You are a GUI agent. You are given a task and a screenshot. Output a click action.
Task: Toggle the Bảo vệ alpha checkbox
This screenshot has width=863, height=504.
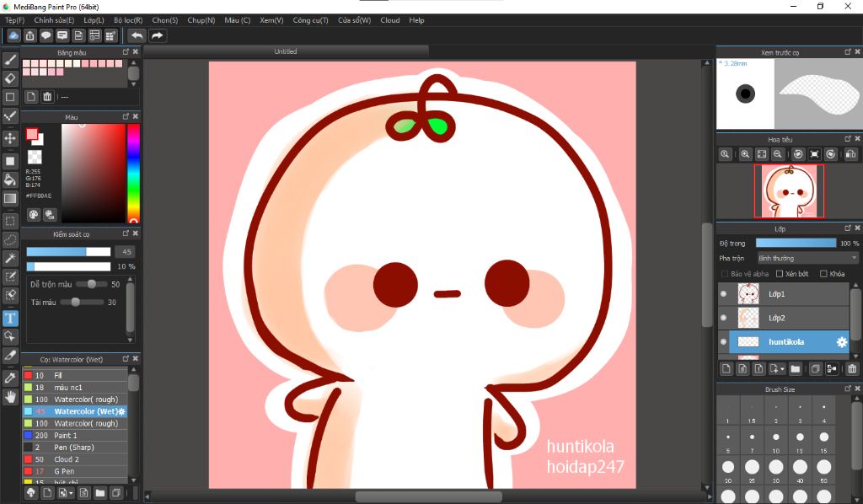(724, 274)
